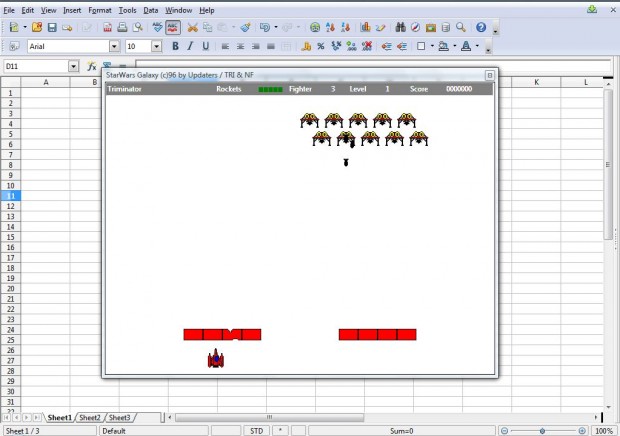This screenshot has height=436, width=620.
Task: Click the Background Color bucket swatch
Action: tap(444, 46)
